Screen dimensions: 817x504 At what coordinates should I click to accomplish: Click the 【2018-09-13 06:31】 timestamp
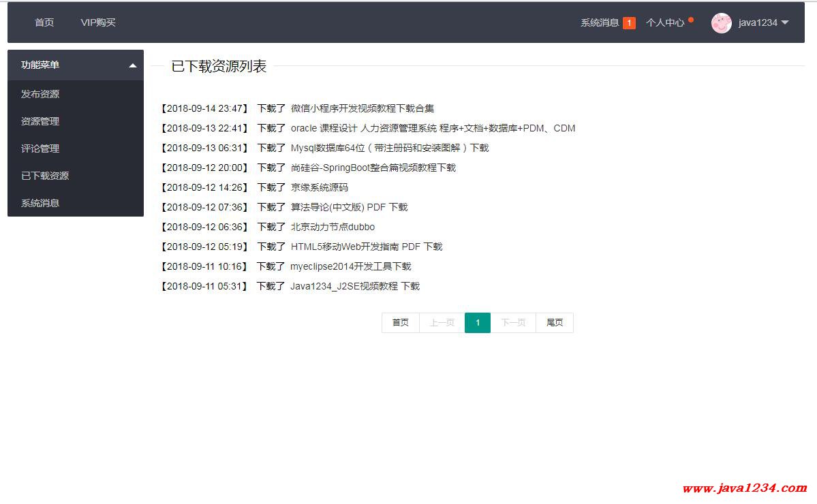[x=205, y=148]
